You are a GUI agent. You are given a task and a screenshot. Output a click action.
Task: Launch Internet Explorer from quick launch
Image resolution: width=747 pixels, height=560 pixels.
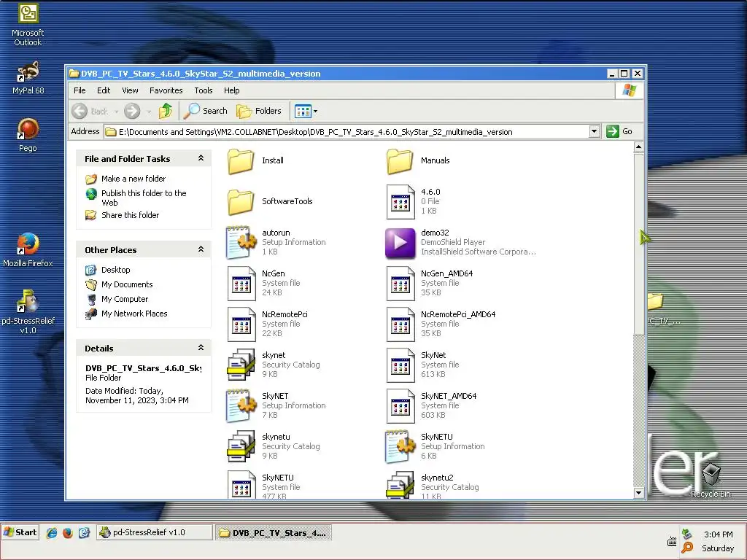pyautogui.click(x=52, y=533)
